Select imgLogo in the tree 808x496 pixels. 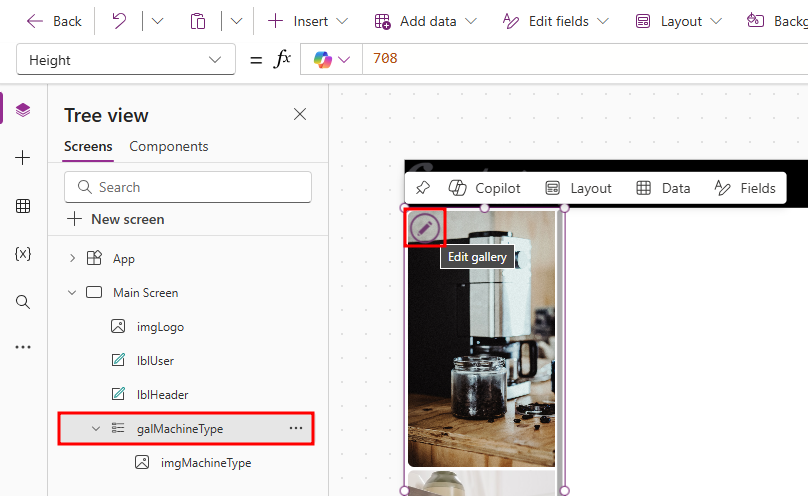[x=160, y=327]
